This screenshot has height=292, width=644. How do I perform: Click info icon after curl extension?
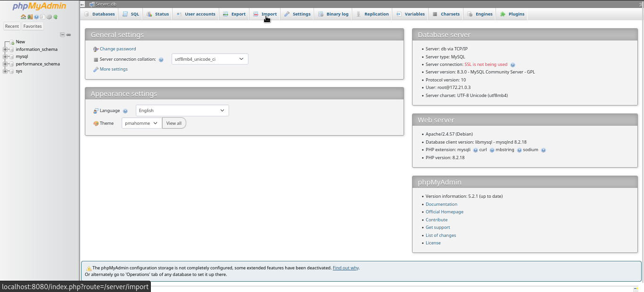tap(492, 150)
